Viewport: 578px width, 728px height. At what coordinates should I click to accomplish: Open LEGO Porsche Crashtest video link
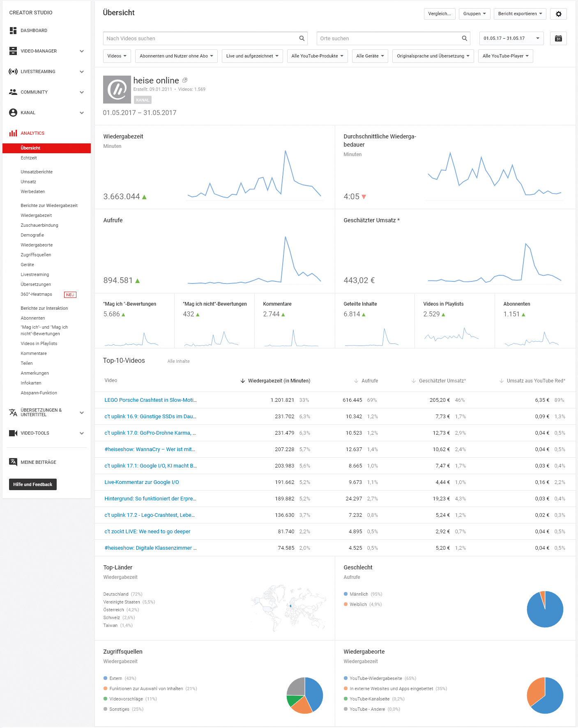pyautogui.click(x=150, y=400)
